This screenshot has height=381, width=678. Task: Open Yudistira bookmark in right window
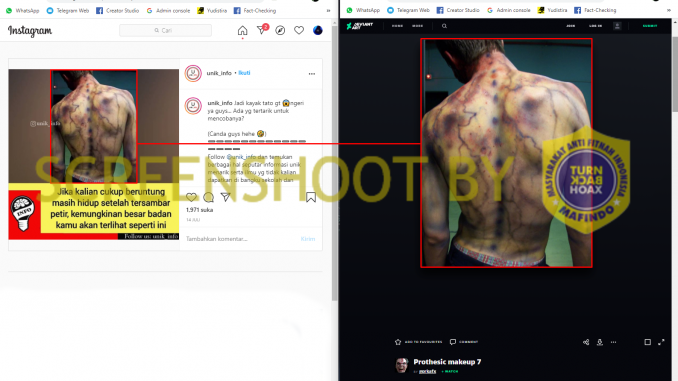[x=552, y=10]
